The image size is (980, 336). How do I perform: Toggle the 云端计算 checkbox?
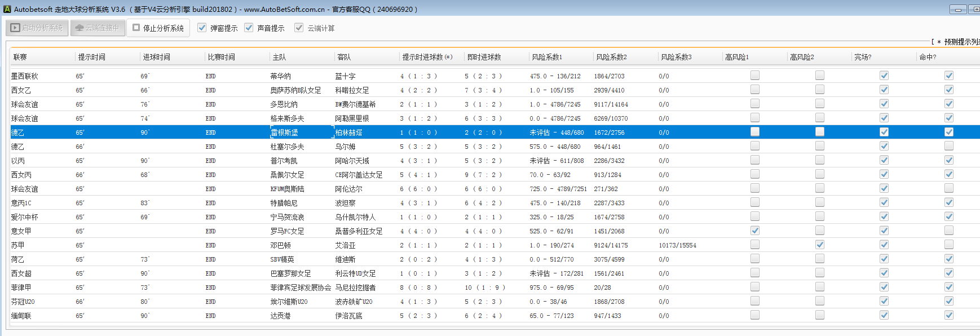299,28
